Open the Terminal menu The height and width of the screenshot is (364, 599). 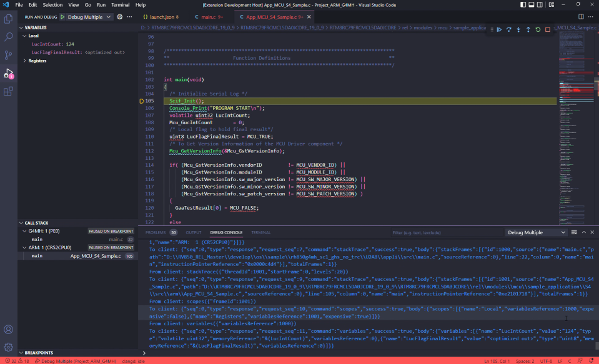121,4
